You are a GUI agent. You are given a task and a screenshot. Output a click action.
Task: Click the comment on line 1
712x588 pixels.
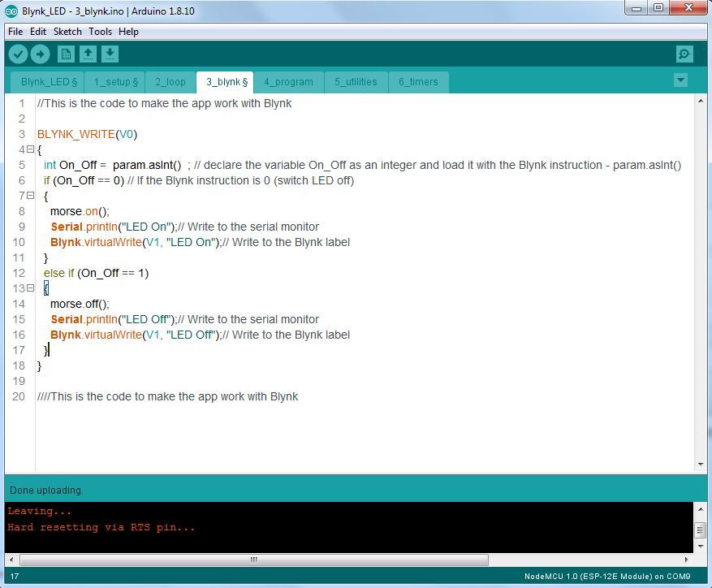click(164, 103)
